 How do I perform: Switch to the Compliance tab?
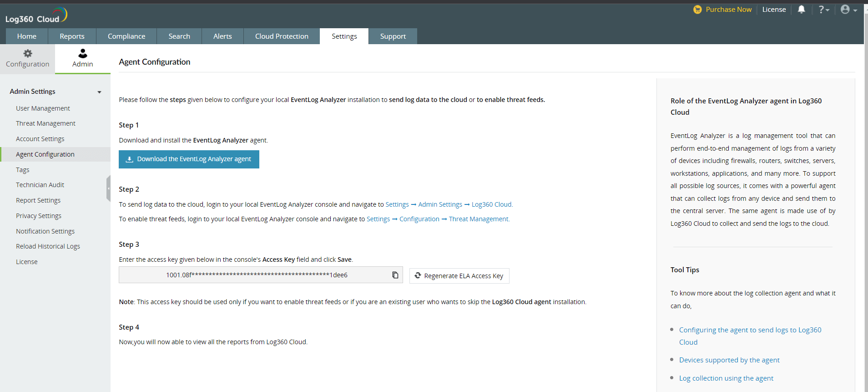point(126,36)
